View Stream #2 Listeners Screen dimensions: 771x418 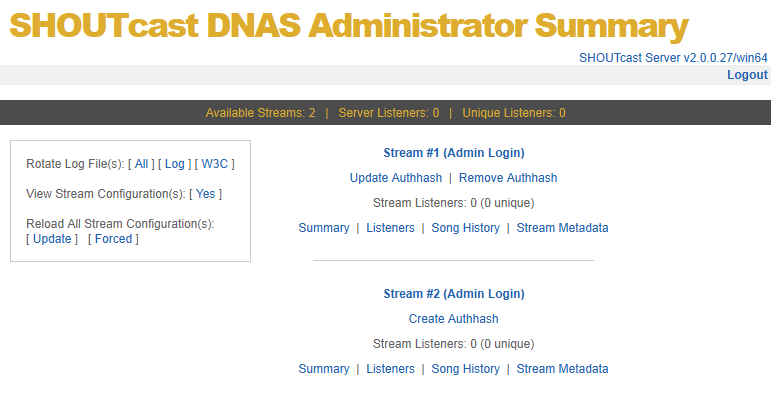[390, 369]
